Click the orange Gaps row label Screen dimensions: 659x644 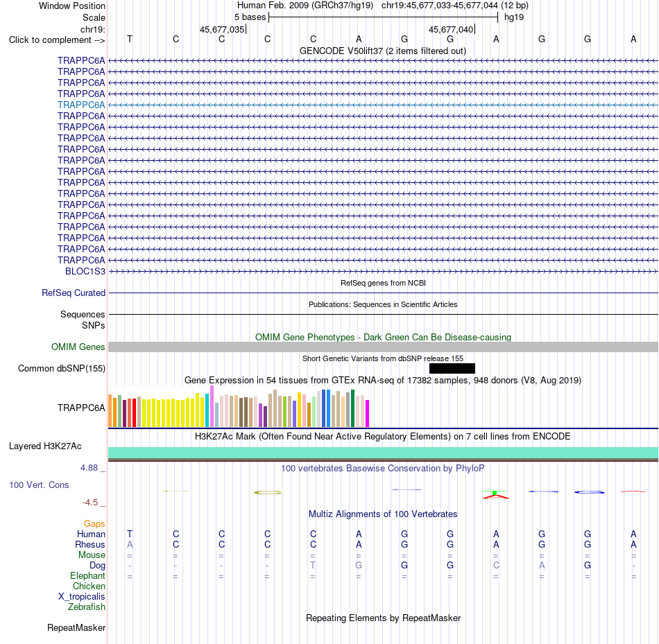[94, 524]
